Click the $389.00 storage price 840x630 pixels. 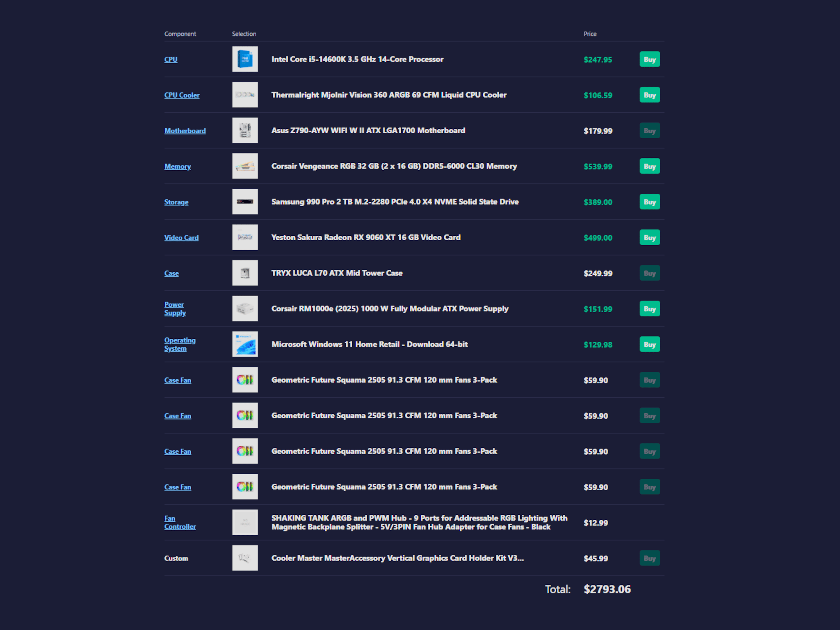(x=598, y=202)
